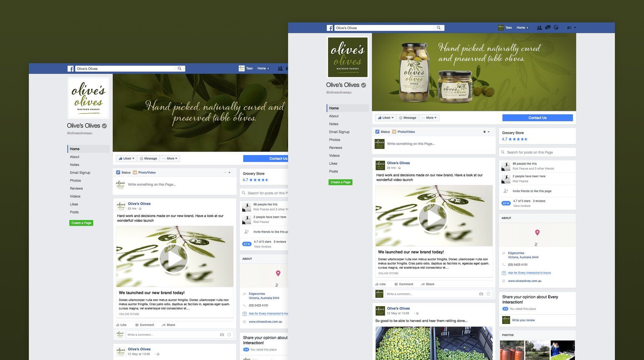Click Invite friends to like this page, right window

(532, 191)
